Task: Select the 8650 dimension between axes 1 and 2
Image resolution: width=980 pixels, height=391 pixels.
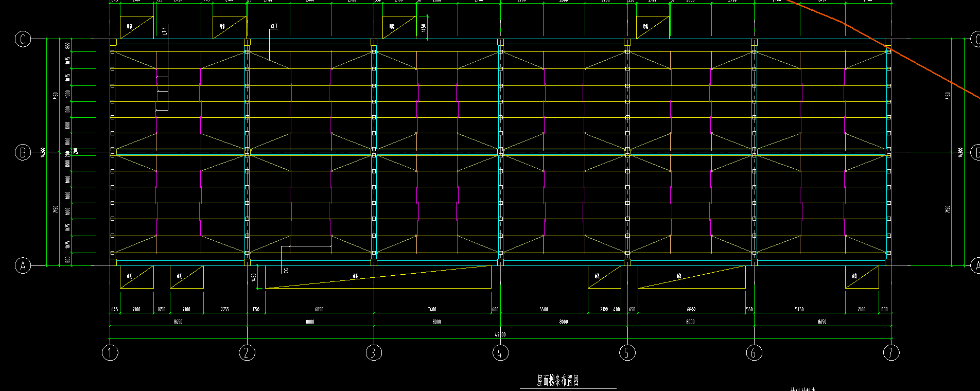Action: (x=178, y=322)
